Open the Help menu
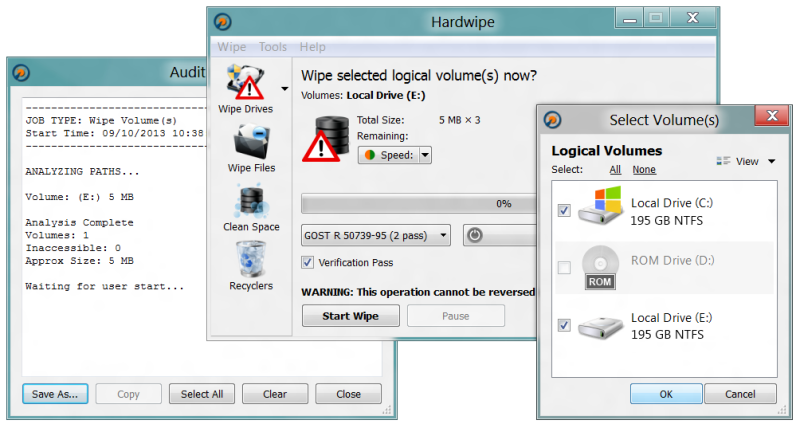The image size is (800, 428). point(312,47)
